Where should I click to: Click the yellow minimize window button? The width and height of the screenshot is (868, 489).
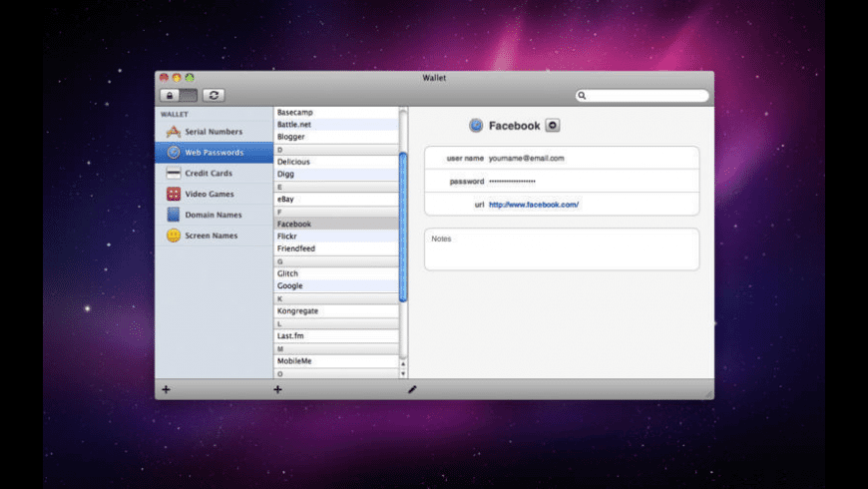(x=177, y=78)
